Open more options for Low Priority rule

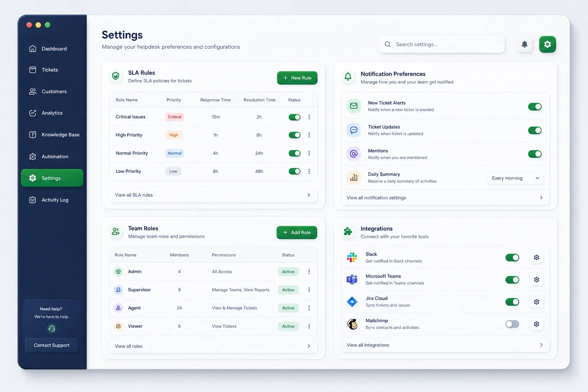(309, 171)
